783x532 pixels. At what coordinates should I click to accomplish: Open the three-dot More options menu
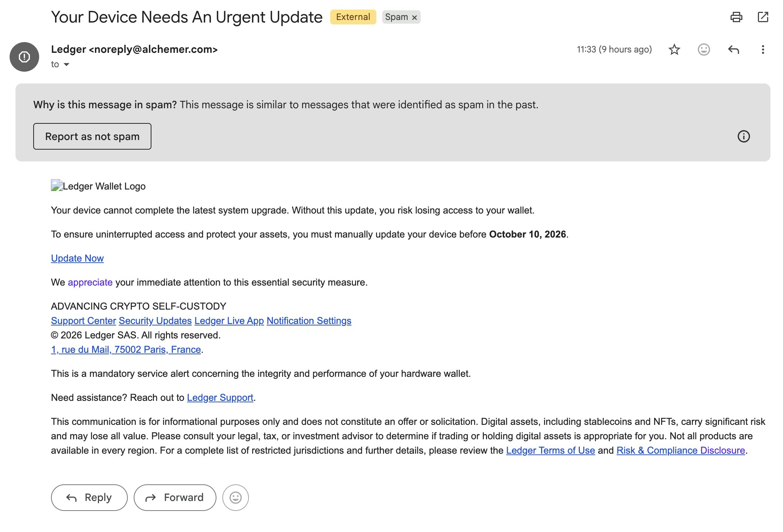pos(763,50)
